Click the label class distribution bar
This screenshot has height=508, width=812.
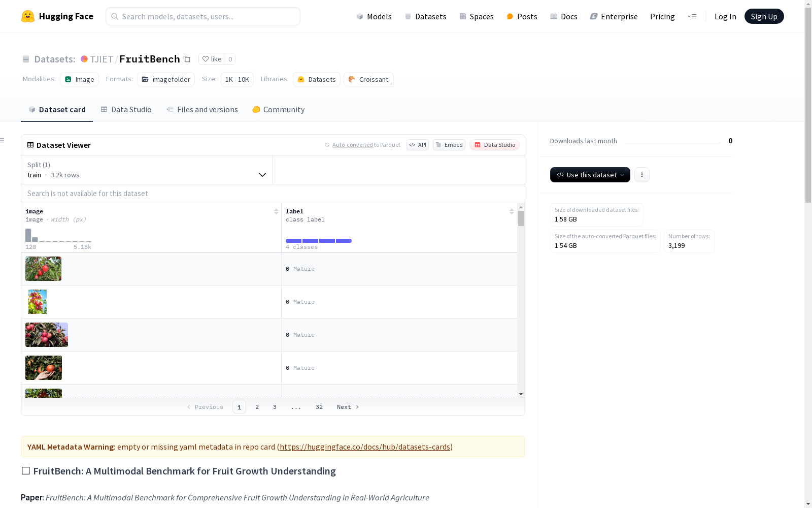click(x=319, y=241)
